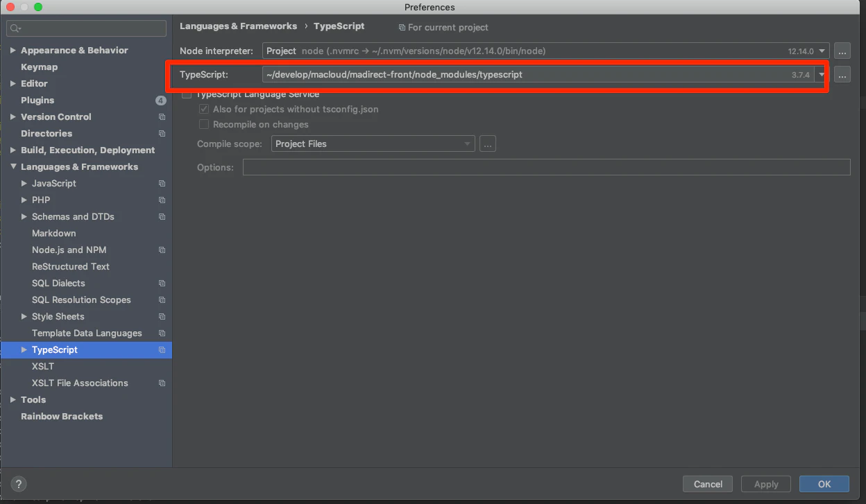Toggle Also for projects without tsconfig.json
This screenshot has width=866, height=504.
click(204, 110)
